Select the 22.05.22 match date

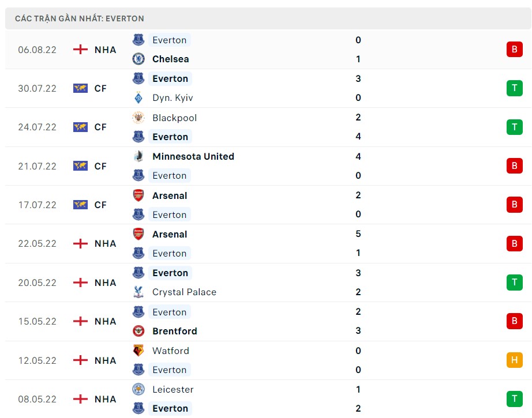[x=37, y=243]
